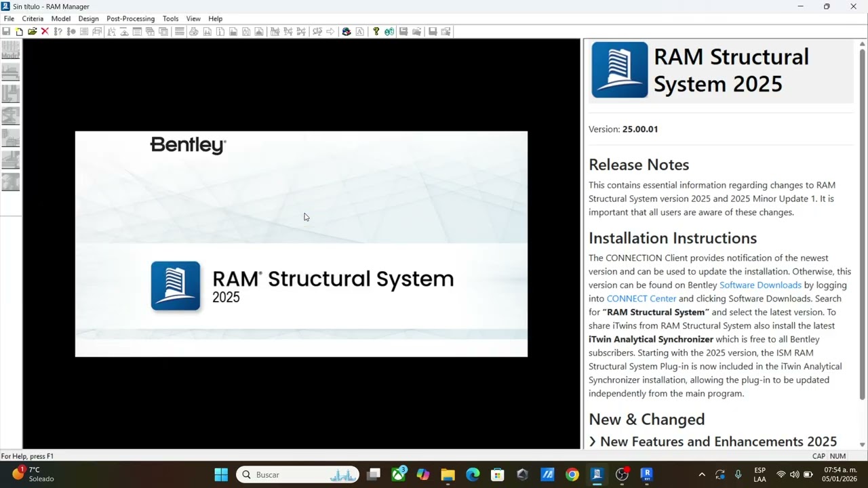Screen dimensions: 868x488
Task: Click the yellow question mark help icon
Action: (x=376, y=32)
